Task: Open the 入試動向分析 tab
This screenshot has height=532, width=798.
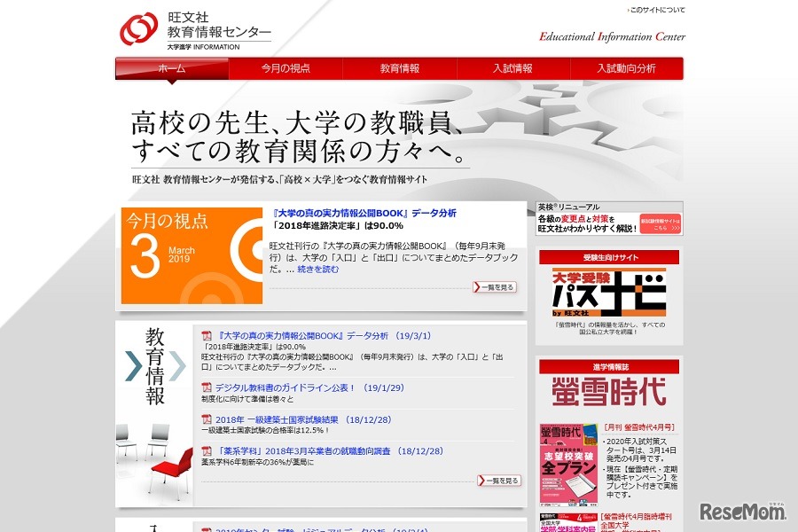Action: 626,67
